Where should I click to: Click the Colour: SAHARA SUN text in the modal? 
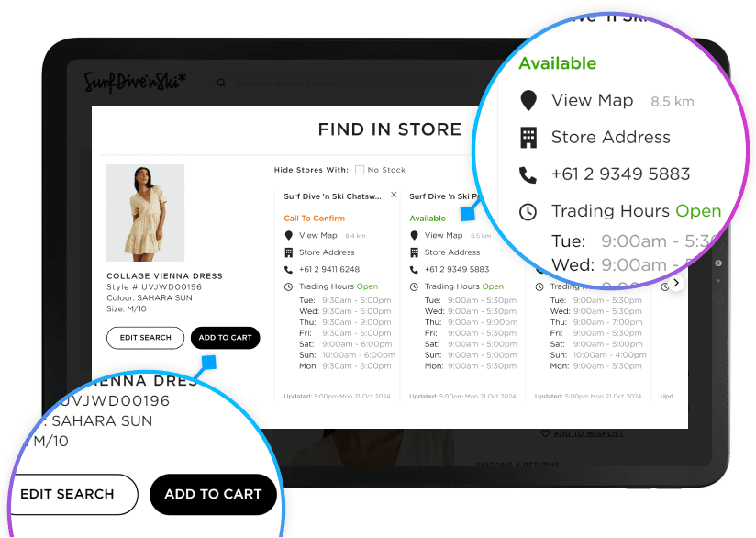pyautogui.click(x=150, y=297)
